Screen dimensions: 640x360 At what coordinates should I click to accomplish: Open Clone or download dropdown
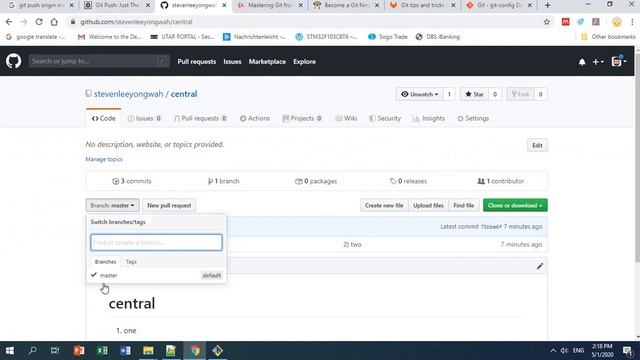pyautogui.click(x=515, y=205)
